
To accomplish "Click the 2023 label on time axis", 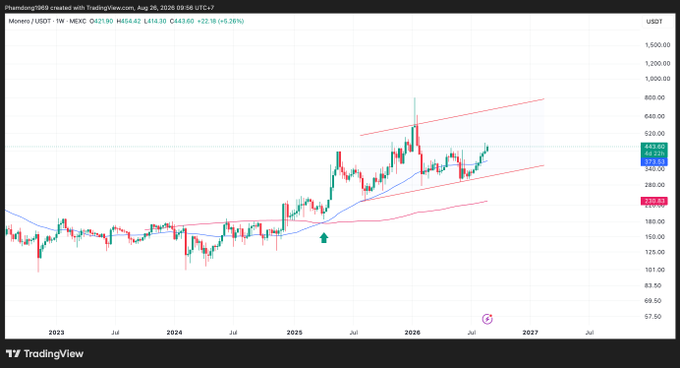I will point(56,332).
